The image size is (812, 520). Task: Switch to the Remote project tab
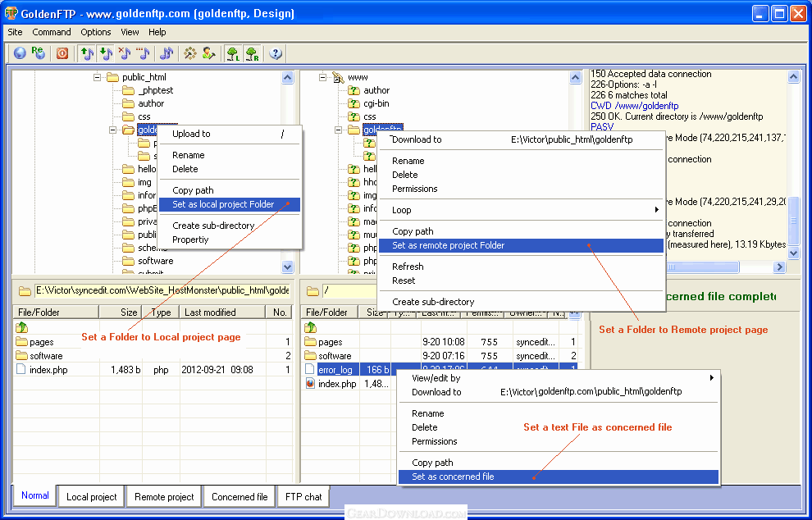164,497
